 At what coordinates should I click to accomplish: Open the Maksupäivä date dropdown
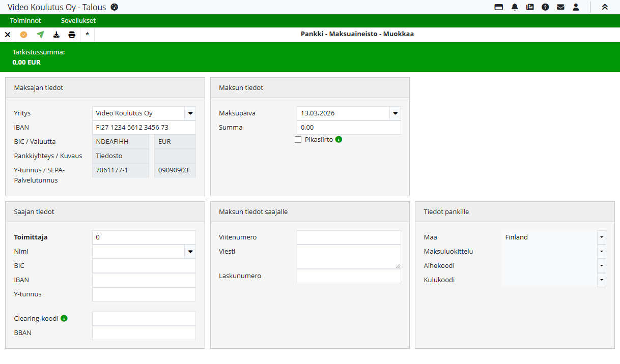click(395, 113)
